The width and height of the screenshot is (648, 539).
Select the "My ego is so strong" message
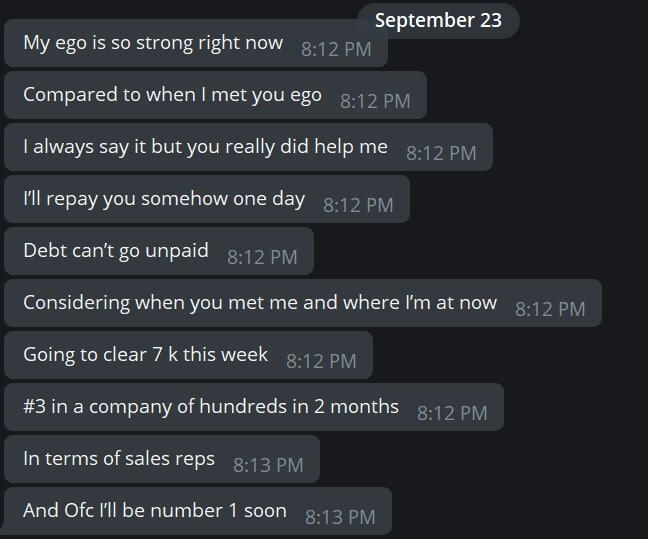pyautogui.click(x=153, y=44)
